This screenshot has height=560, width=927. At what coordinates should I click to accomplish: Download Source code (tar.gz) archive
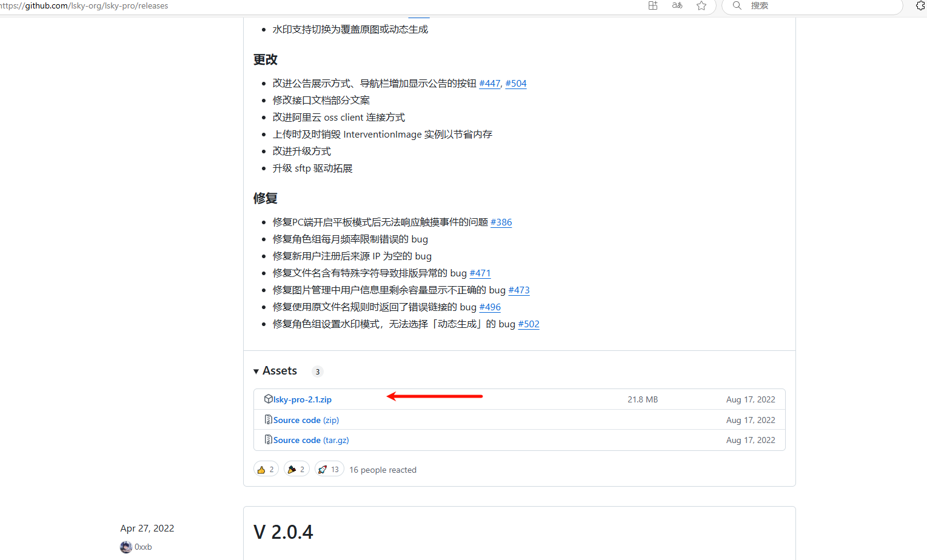(311, 440)
